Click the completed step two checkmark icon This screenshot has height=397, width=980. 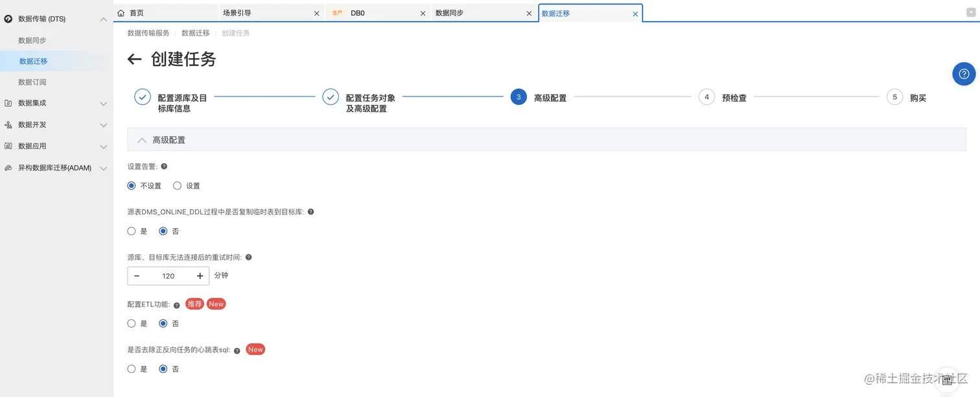click(x=331, y=97)
